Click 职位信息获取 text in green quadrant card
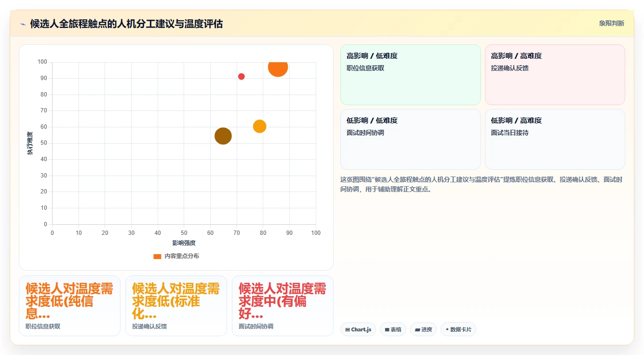 click(x=365, y=68)
